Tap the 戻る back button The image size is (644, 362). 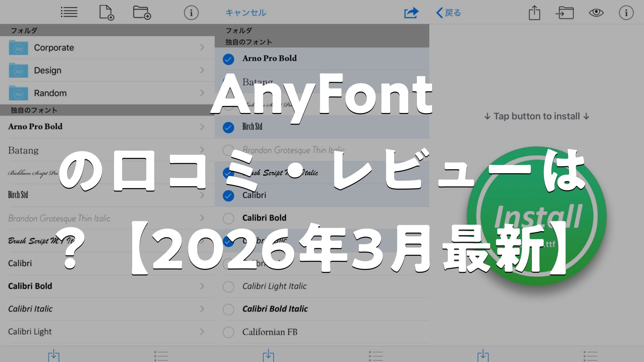click(x=448, y=13)
